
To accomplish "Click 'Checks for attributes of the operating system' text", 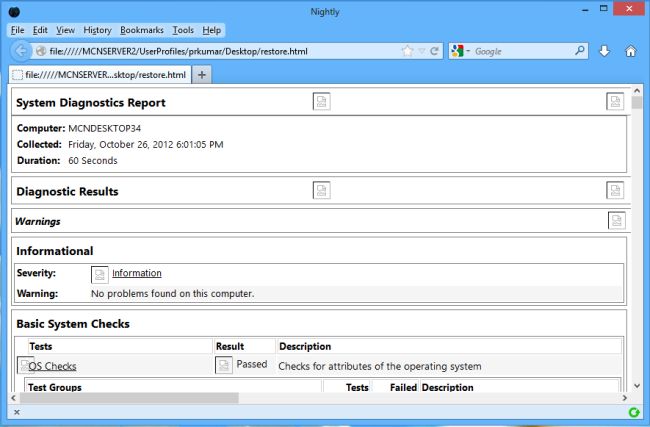I will tap(380, 366).
